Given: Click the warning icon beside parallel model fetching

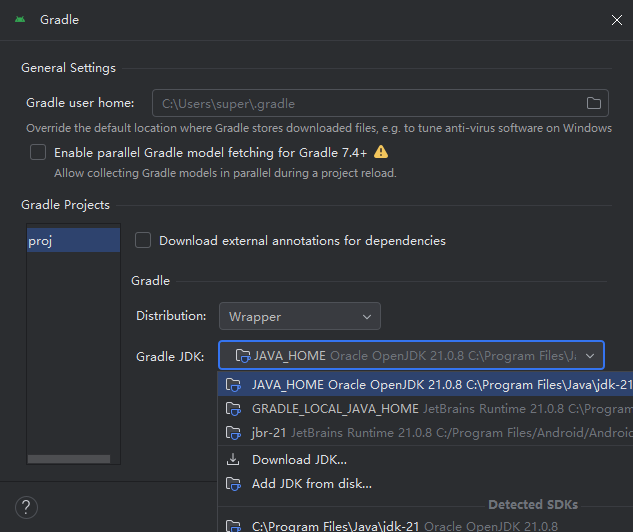Looking at the screenshot, I should (381, 152).
